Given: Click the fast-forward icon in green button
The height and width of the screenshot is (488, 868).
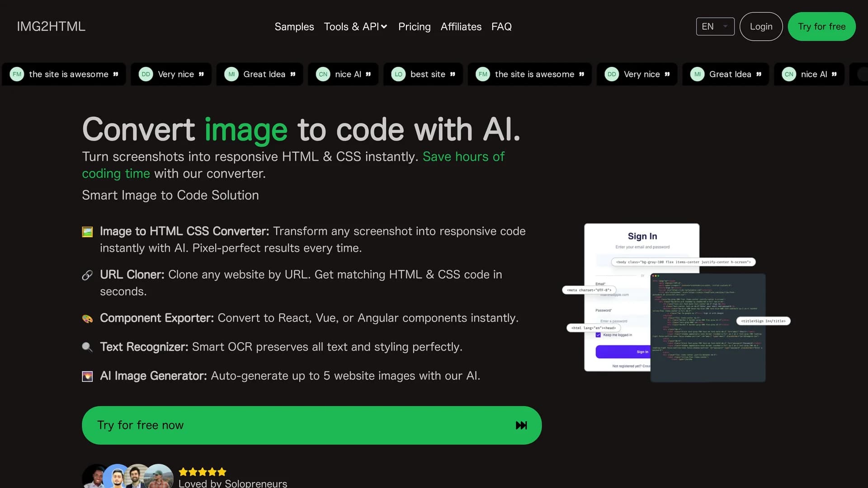Looking at the screenshot, I should pos(521,425).
